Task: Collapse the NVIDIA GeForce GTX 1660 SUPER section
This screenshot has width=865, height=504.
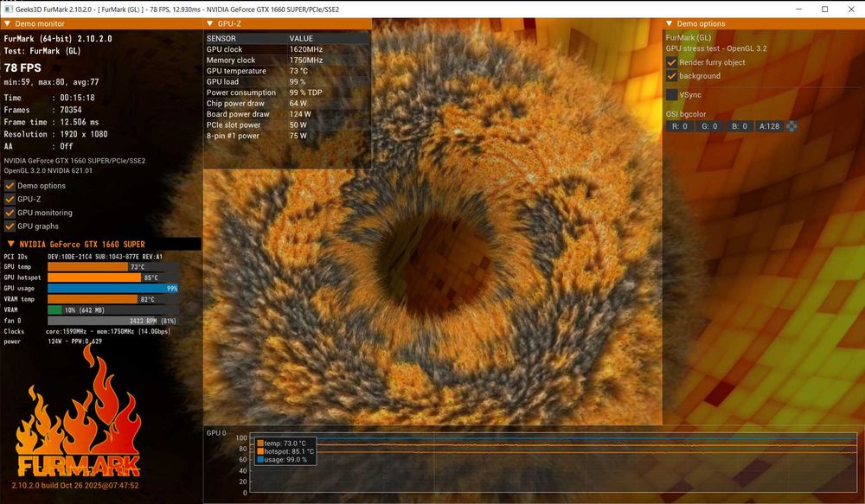Action: point(10,244)
